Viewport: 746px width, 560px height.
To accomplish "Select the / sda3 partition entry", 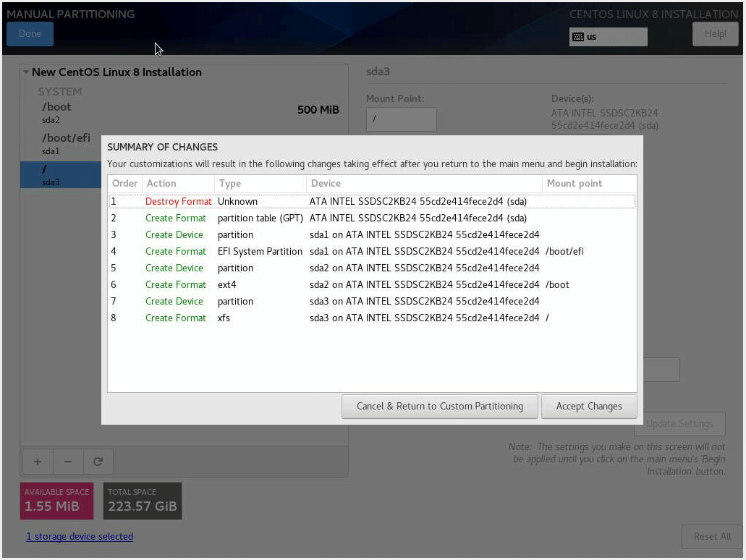I will [61, 174].
